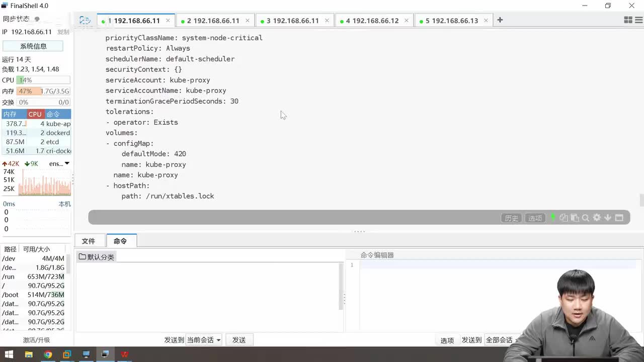Expand the network interface ens dropdown
644x362 pixels.
[x=59, y=164]
